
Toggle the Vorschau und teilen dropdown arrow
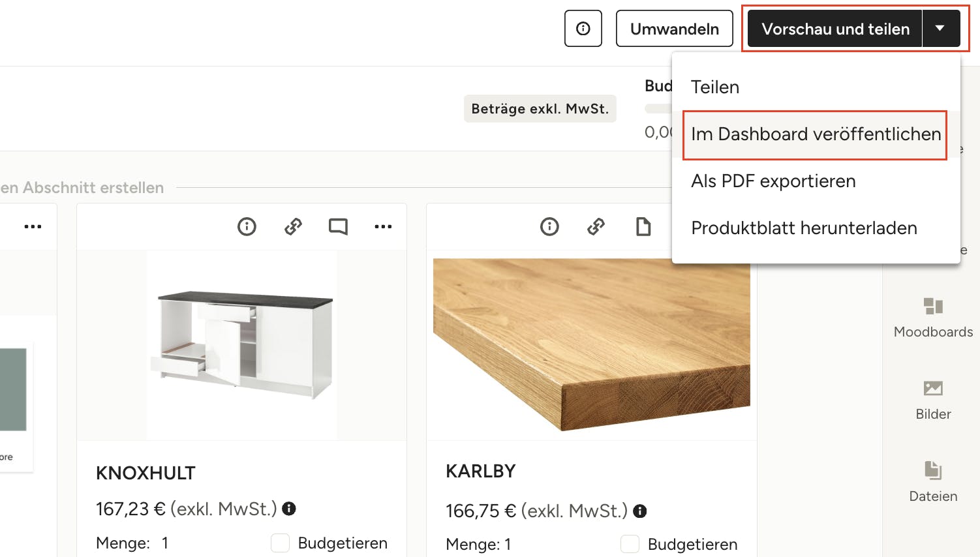[x=940, y=29]
